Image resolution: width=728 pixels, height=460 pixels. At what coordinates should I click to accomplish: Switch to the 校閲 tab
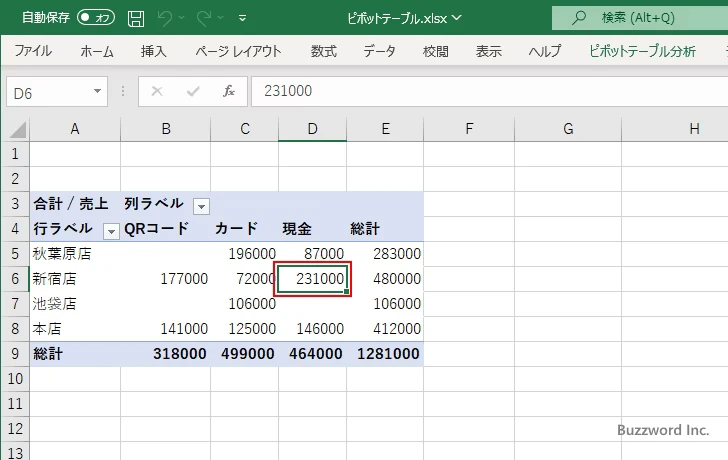pyautogui.click(x=436, y=51)
